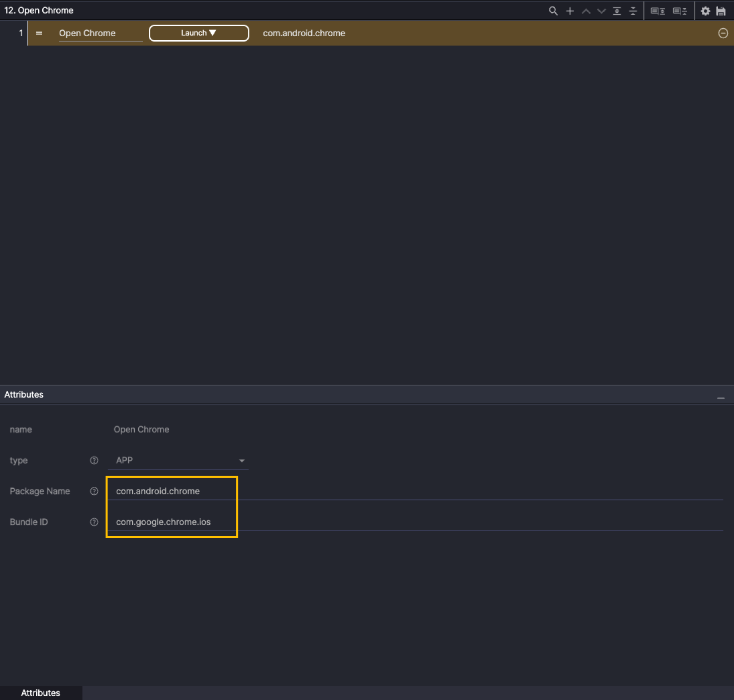Screen dimensions: 734x700
Task: Open settings via the gear icon
Action: [705, 11]
